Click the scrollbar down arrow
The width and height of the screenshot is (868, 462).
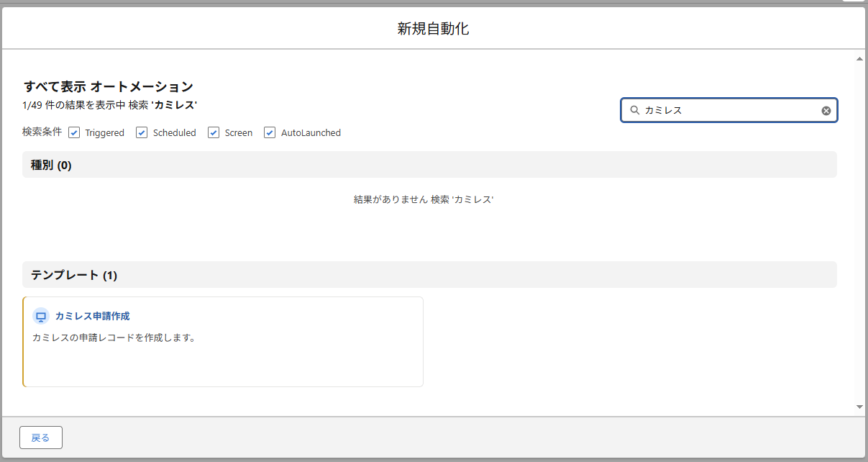point(859,407)
